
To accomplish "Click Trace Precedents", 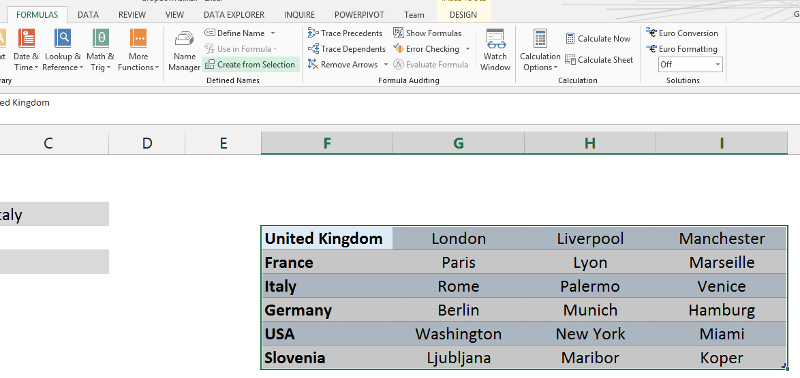I will tap(345, 33).
